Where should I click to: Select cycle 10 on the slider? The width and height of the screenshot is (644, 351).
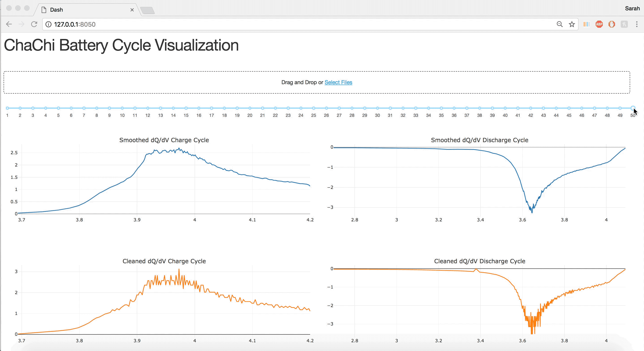122,108
